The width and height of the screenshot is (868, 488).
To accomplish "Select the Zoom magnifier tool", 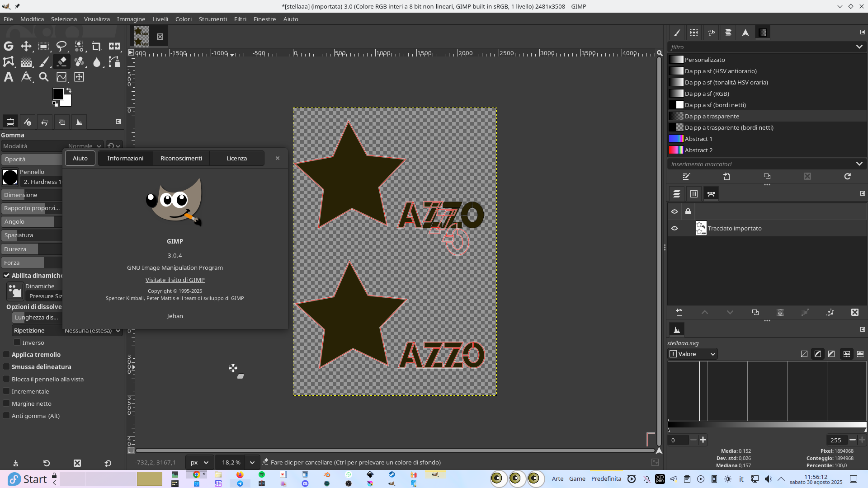I will pos(44,77).
